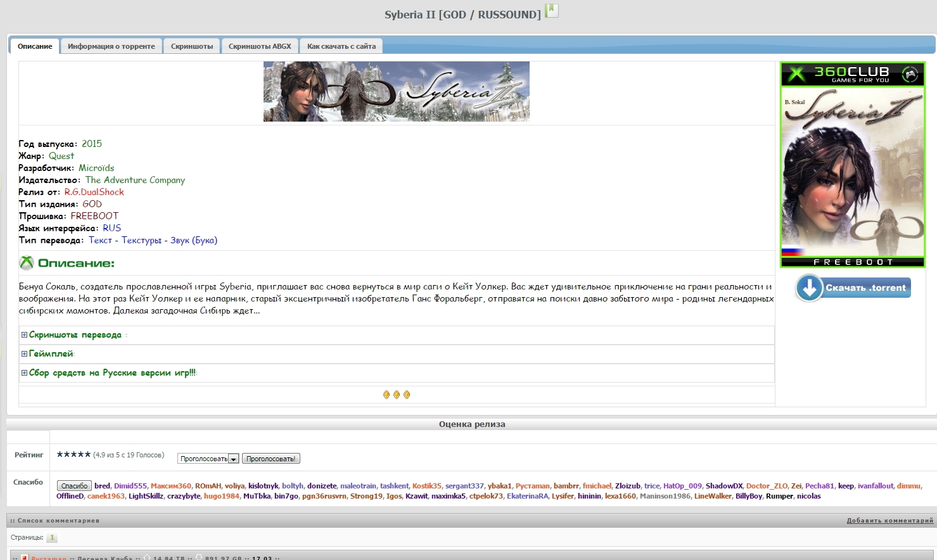Click the firmware value FREEBOOT

(94, 216)
